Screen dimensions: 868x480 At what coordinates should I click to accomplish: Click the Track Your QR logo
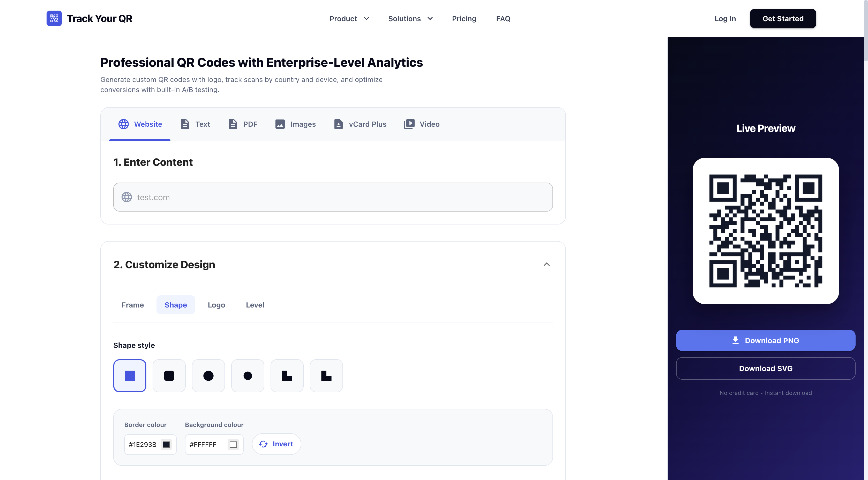tap(89, 19)
